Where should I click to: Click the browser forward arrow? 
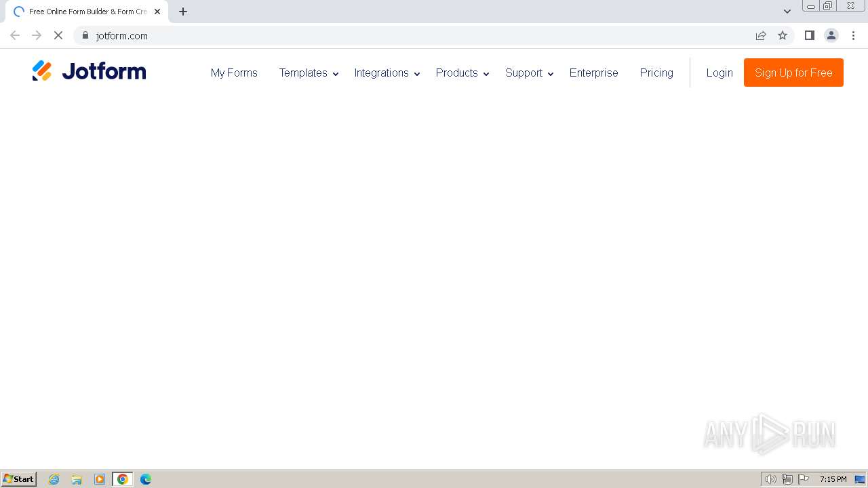(x=37, y=35)
